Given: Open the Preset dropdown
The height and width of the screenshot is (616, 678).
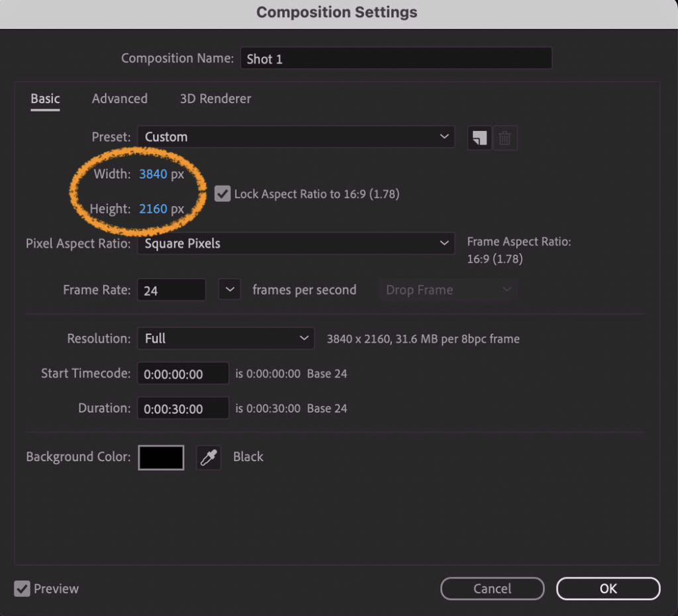Looking at the screenshot, I should 296,136.
